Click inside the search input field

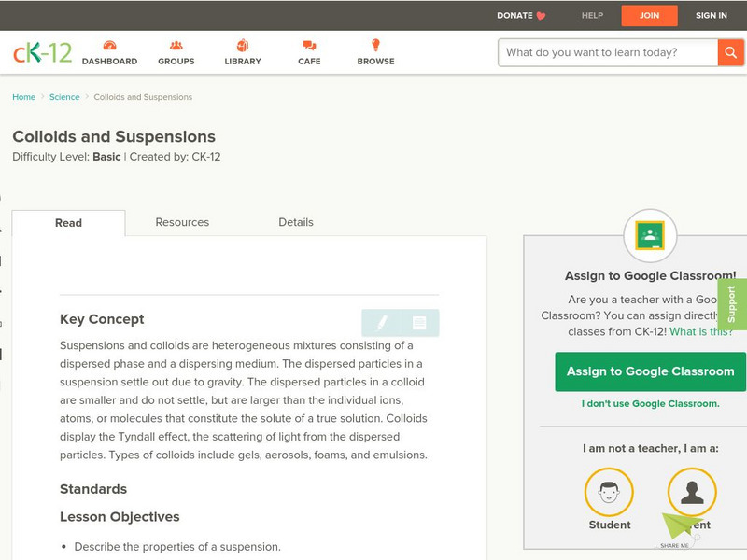(598, 53)
